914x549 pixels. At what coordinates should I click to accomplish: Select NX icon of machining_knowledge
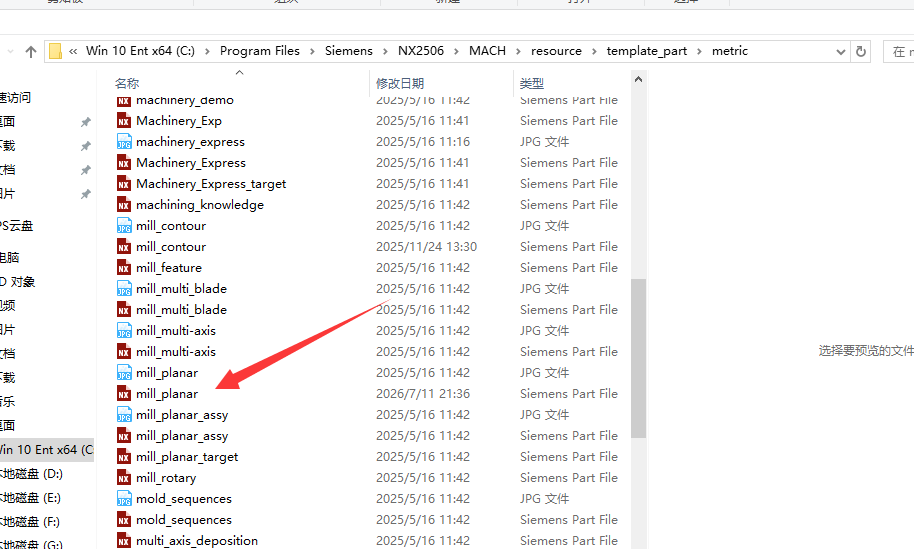(x=124, y=205)
